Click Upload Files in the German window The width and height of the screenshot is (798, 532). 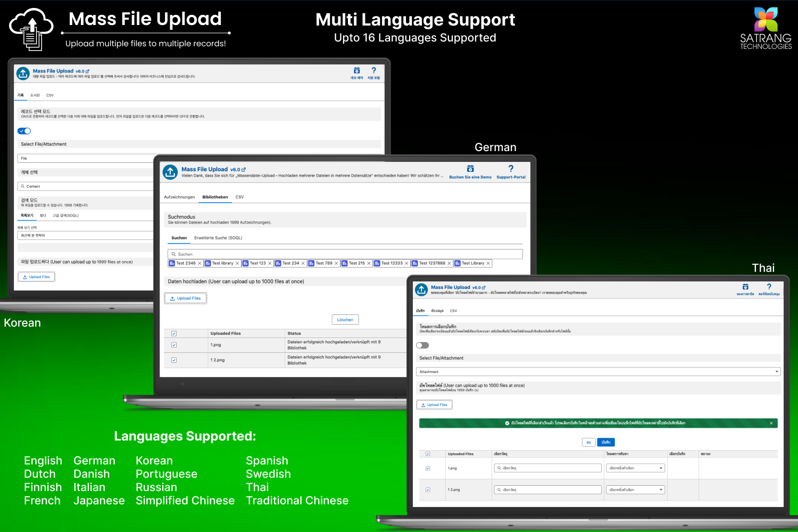tap(185, 298)
